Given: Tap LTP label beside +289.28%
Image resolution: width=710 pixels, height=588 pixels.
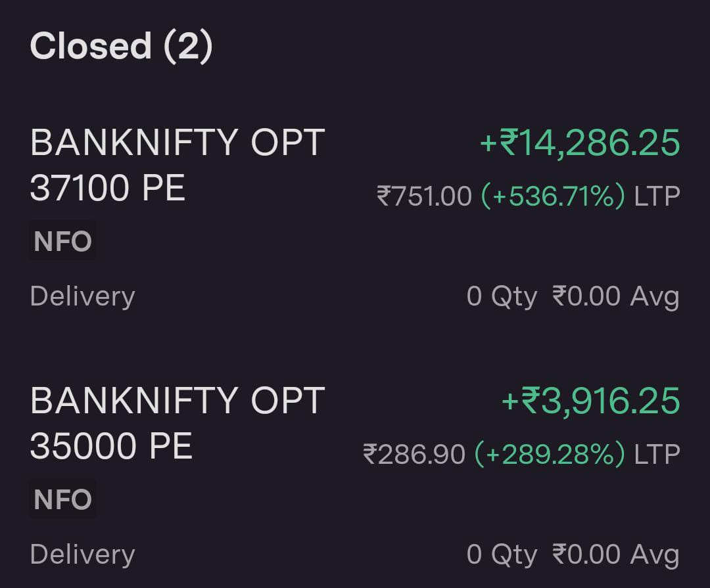Looking at the screenshot, I should (657, 454).
